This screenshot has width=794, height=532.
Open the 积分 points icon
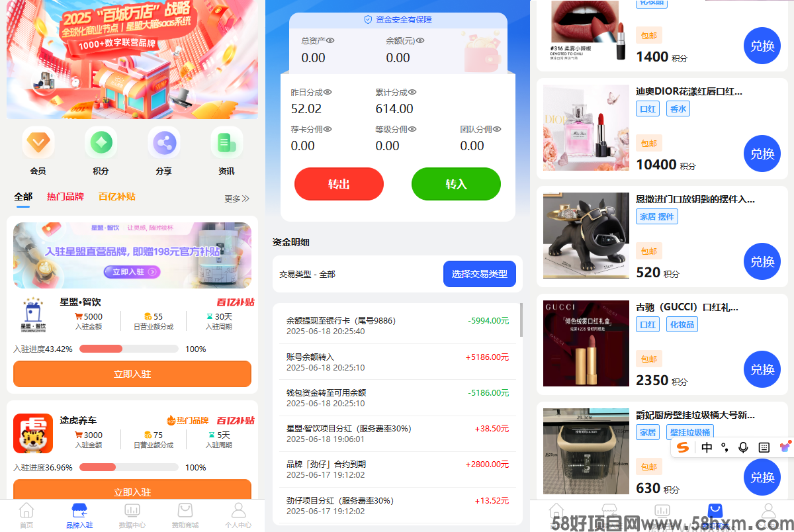(101, 142)
